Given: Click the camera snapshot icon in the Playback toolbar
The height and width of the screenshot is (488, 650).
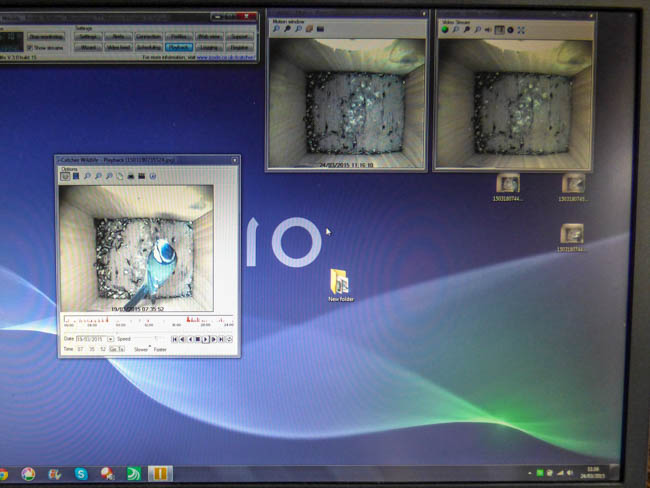Looking at the screenshot, I should click(x=131, y=176).
